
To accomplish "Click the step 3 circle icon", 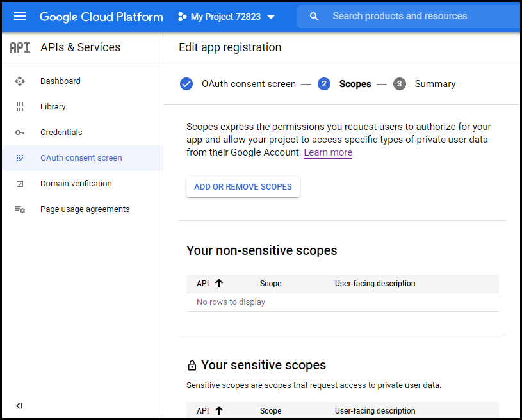I will click(x=400, y=84).
